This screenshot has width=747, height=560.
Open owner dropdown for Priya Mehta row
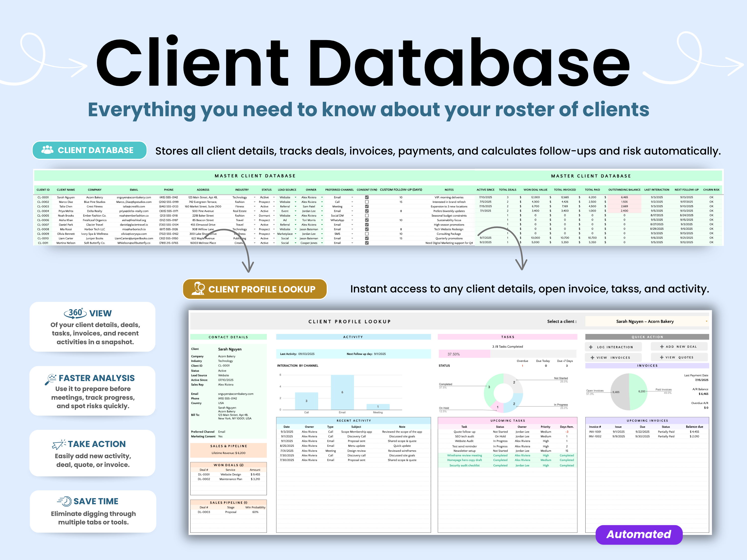(322, 211)
